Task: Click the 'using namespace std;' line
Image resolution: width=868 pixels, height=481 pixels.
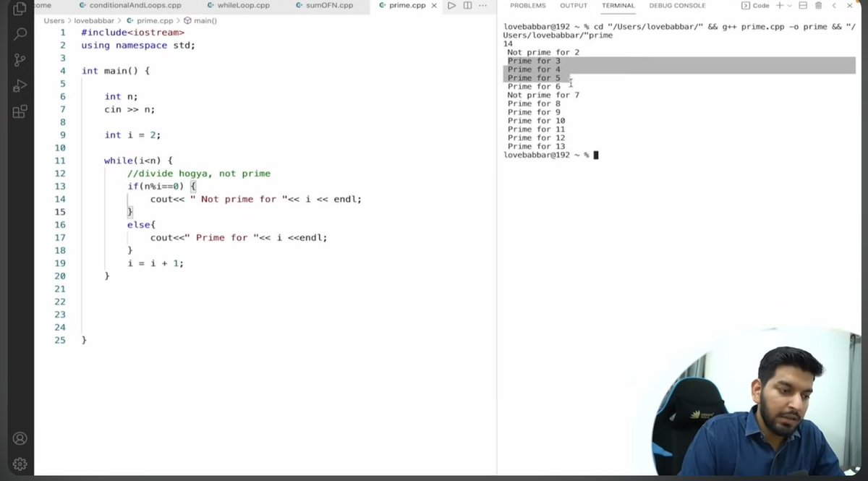Action: click(138, 45)
